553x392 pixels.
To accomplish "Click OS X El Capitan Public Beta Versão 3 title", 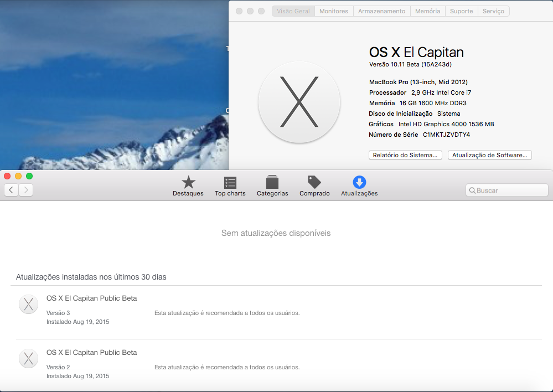I will (x=92, y=298).
